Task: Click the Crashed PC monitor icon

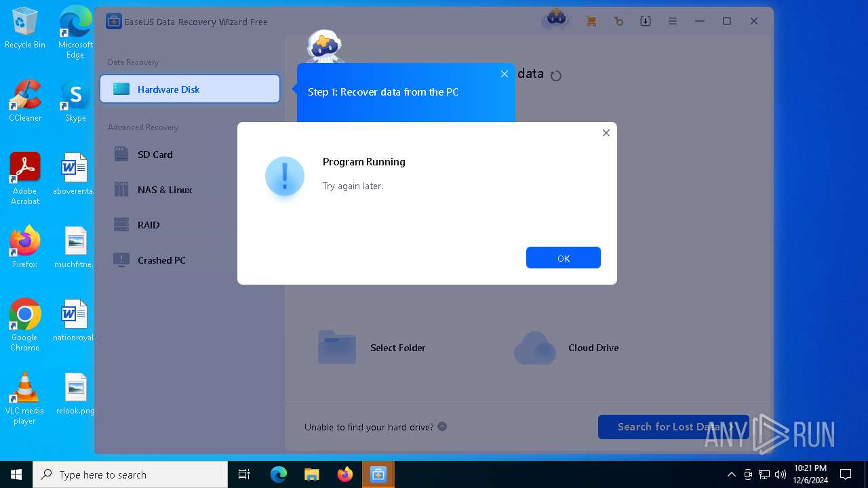Action: [121, 260]
